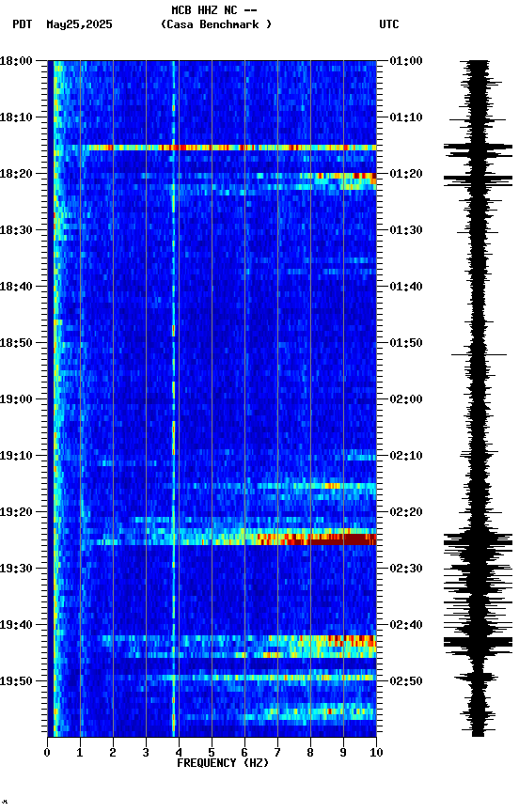Click the seismogram spike at 18:51

point(480,354)
